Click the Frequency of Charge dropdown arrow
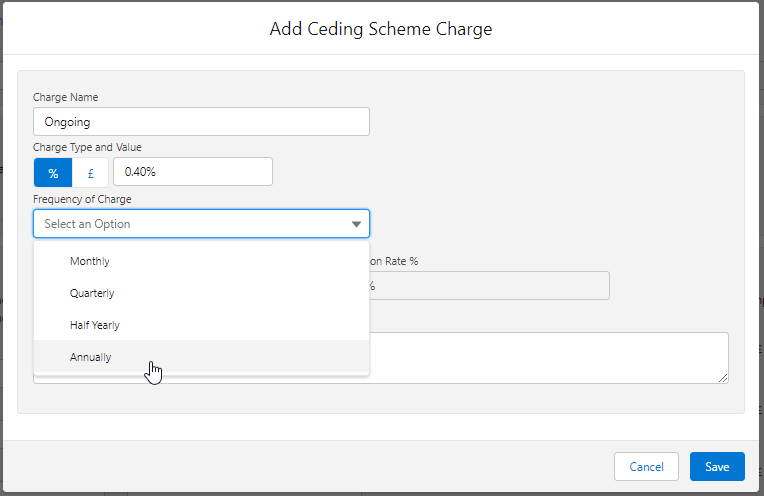 [356, 224]
